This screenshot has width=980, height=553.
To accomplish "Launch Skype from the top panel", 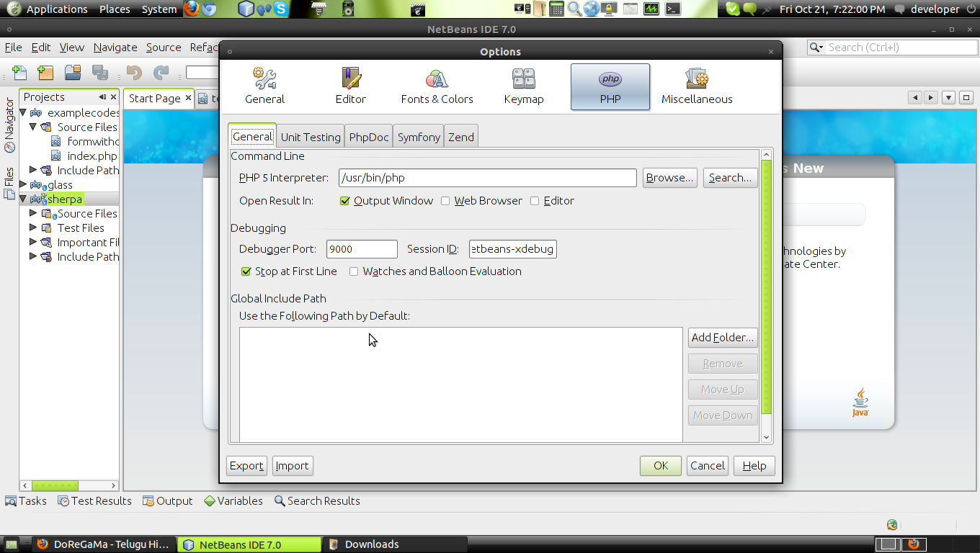I will click(280, 9).
